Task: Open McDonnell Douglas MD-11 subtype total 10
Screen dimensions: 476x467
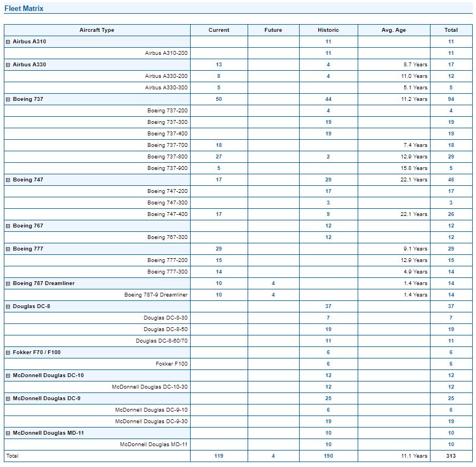Action: pyautogui.click(x=451, y=445)
